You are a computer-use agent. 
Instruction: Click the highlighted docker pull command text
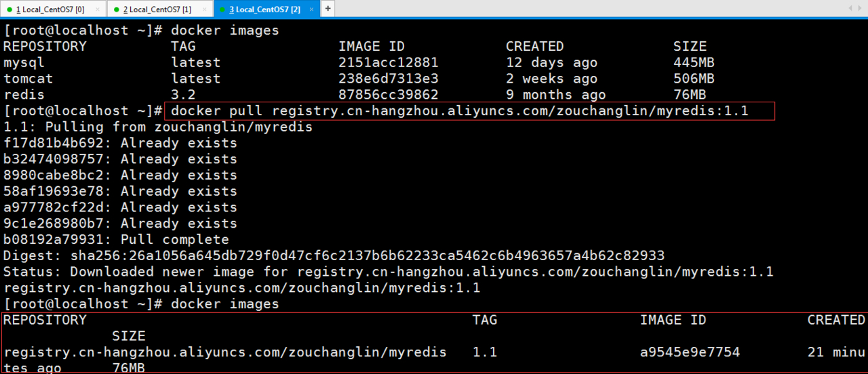point(460,111)
